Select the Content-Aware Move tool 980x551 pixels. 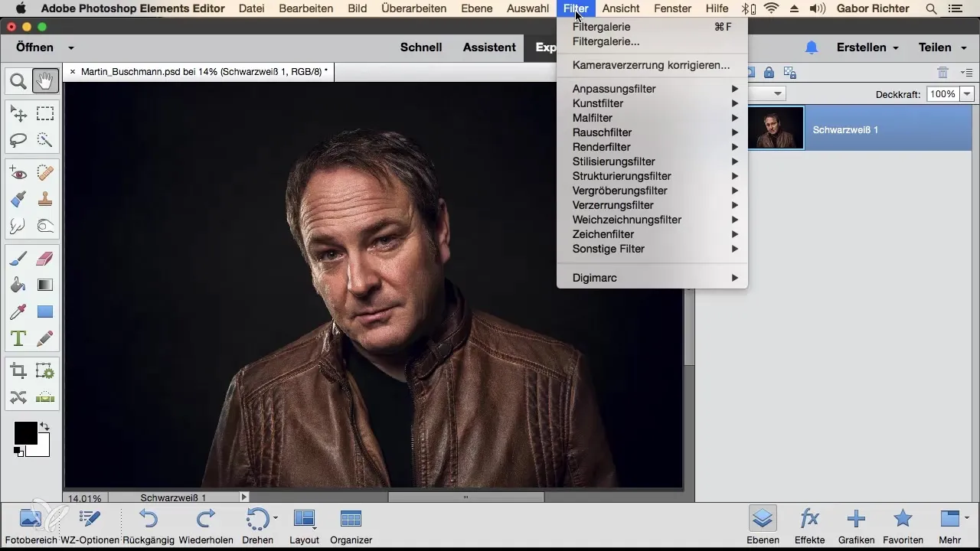click(18, 397)
